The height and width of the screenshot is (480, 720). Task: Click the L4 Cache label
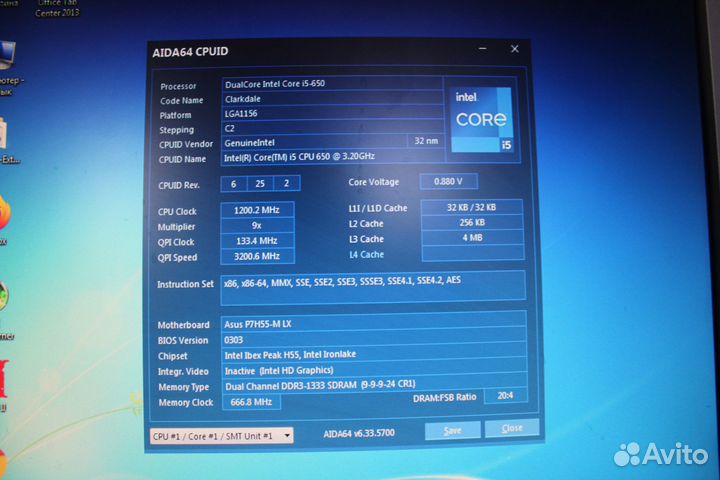pos(366,254)
